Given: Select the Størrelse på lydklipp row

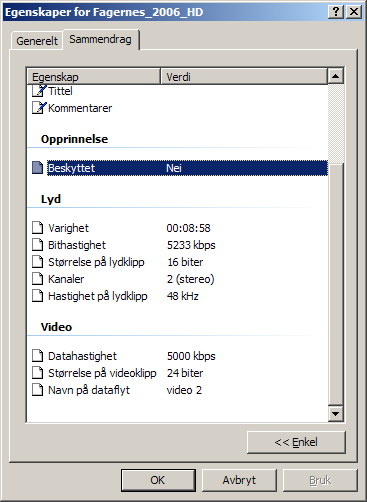Looking at the screenshot, I should [x=177, y=262].
